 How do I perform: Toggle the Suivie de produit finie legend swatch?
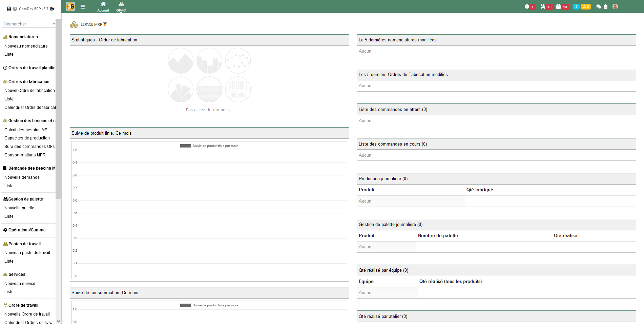pos(186,146)
